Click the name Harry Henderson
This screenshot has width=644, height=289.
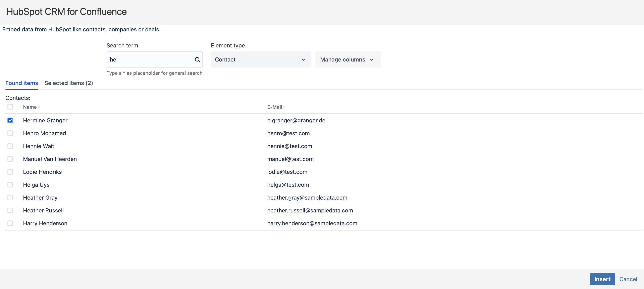coord(45,223)
